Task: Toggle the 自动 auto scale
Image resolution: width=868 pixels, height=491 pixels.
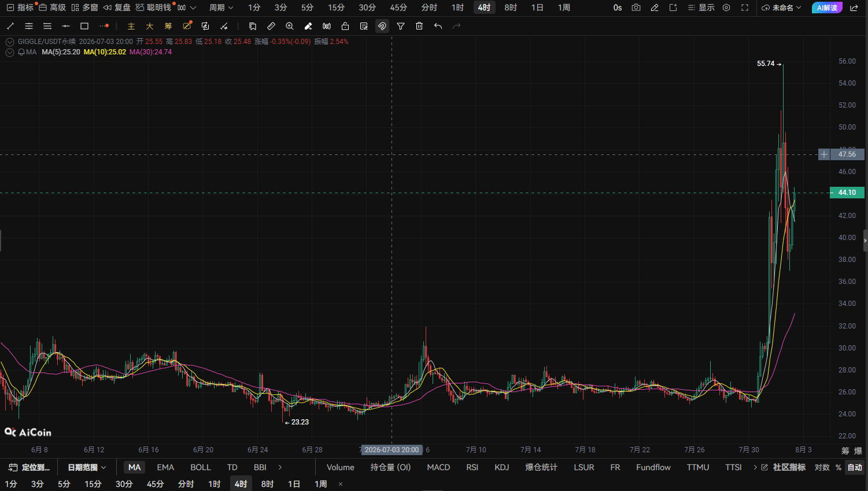Action: [x=855, y=467]
